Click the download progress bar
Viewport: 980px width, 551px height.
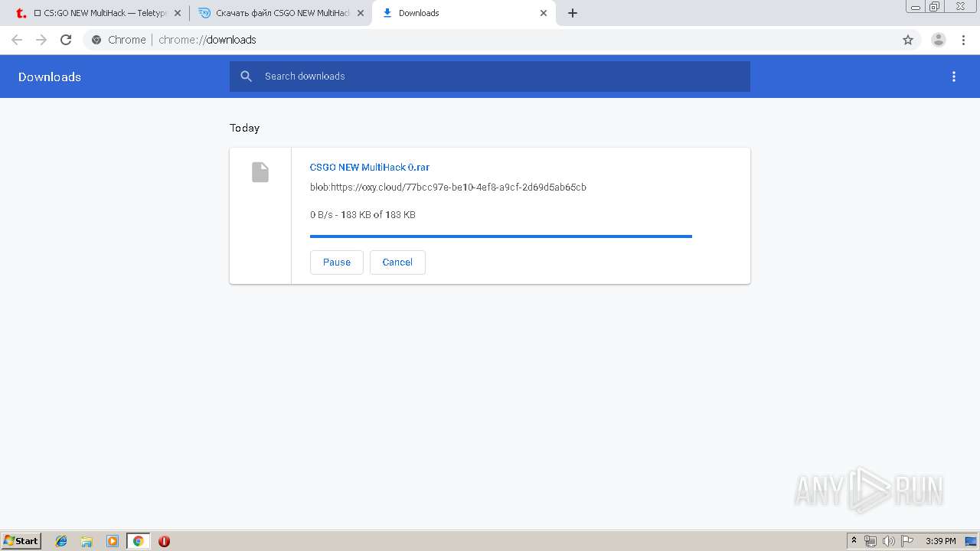pos(501,236)
